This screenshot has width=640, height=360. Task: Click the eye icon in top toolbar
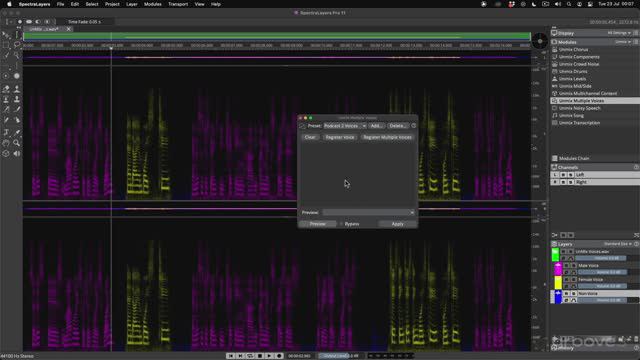pos(29,22)
